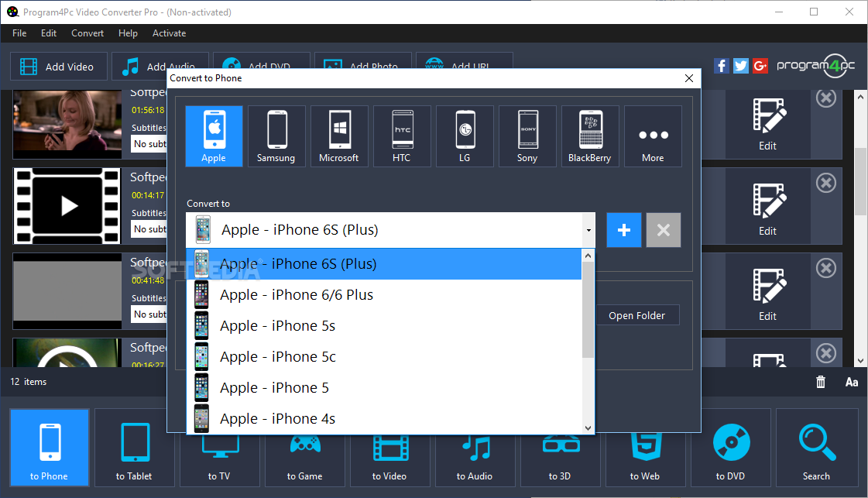868x498 pixels.
Task: Open subtitles dropdown for the 00:14:17 video
Action: pyautogui.click(x=149, y=229)
